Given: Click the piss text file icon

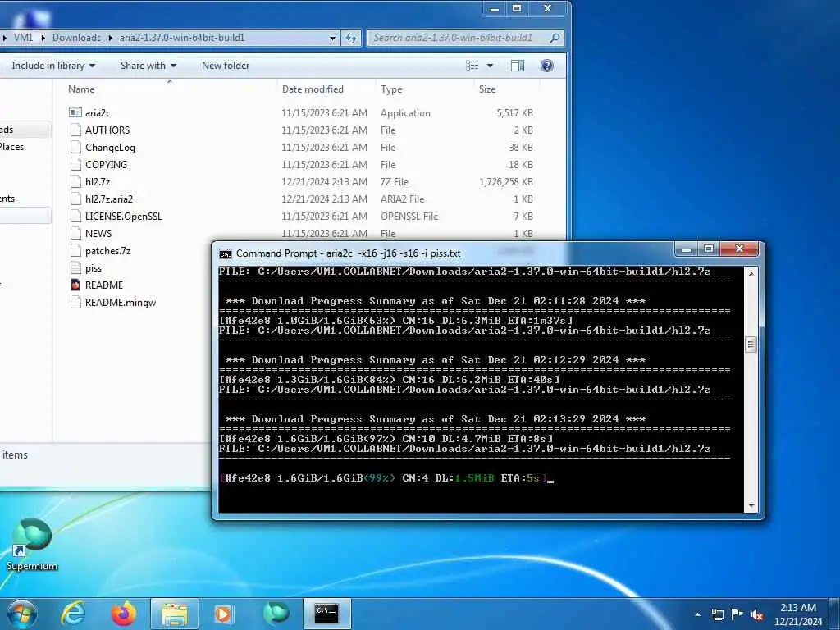Looking at the screenshot, I should 75,268.
